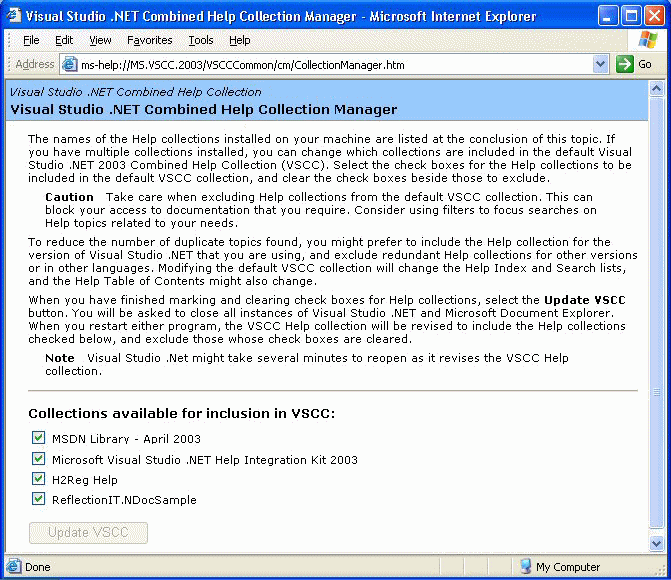Close the Internet Explorer window
Screen dimensions: 671x580
tap(654, 16)
